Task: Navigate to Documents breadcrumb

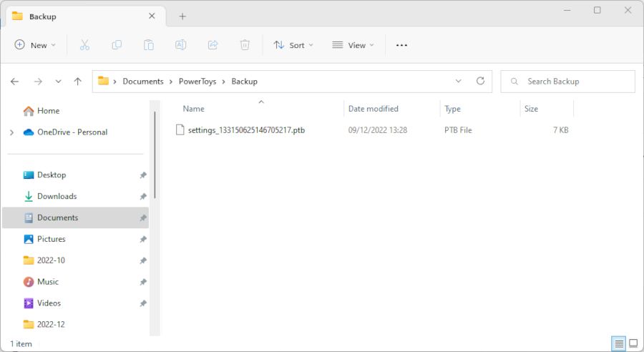Action: tap(143, 82)
